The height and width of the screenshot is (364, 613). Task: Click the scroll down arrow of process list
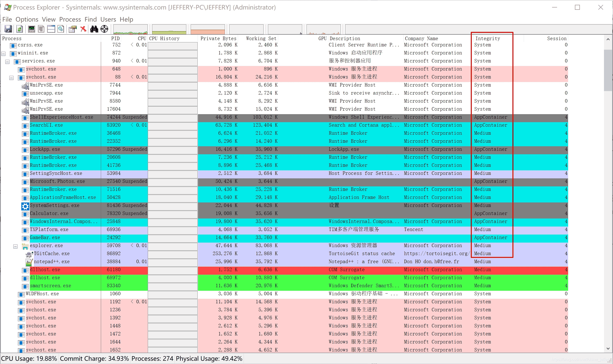point(608,348)
